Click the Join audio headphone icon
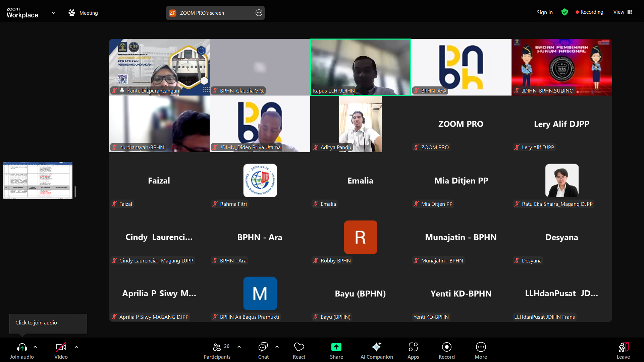This screenshot has width=644, height=362. pyautogui.click(x=22, y=347)
